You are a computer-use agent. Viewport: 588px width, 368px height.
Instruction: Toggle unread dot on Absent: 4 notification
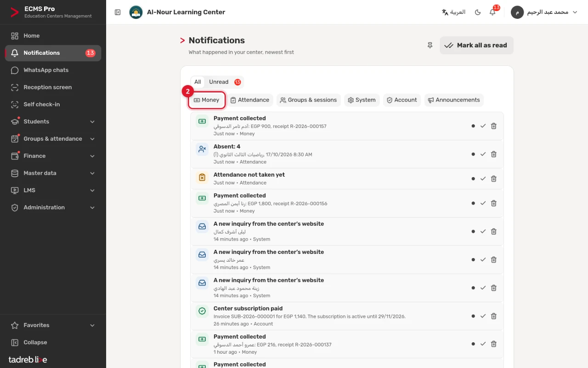click(x=473, y=154)
